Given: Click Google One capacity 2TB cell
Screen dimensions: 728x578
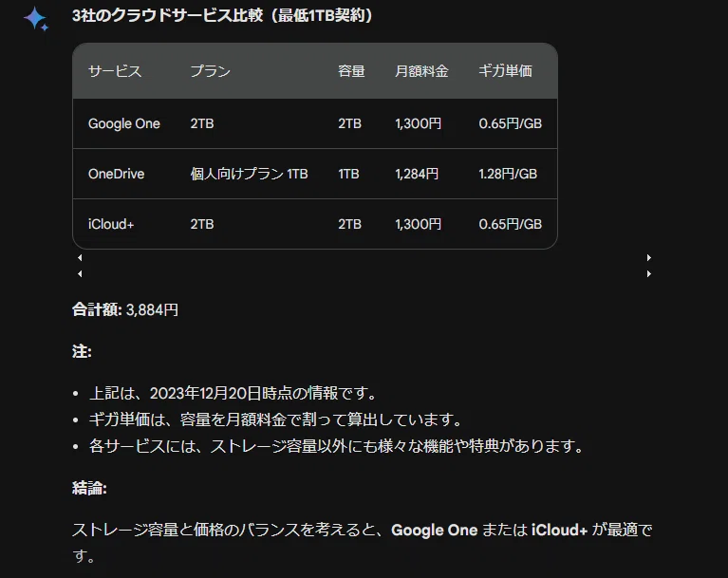Looking at the screenshot, I should pyautogui.click(x=349, y=123).
